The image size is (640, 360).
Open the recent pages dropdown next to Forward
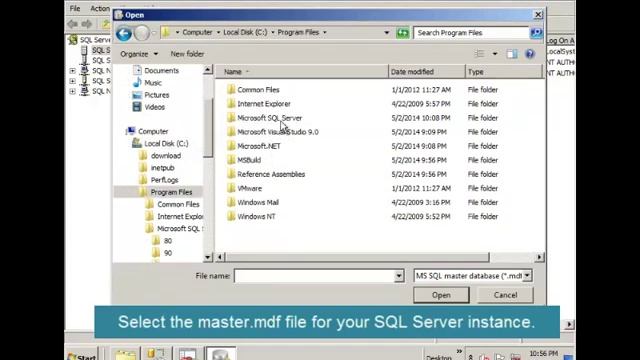[154, 33]
